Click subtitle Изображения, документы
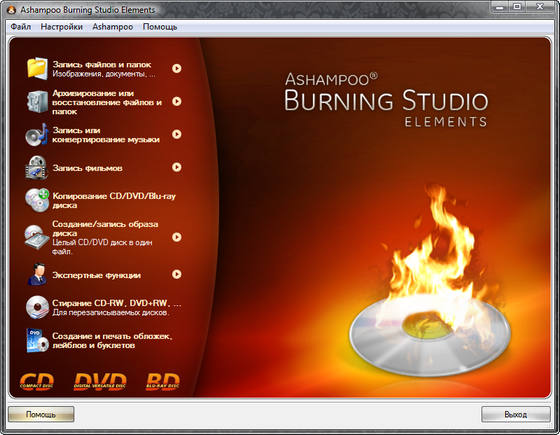This screenshot has width=560, height=435. click(x=104, y=74)
